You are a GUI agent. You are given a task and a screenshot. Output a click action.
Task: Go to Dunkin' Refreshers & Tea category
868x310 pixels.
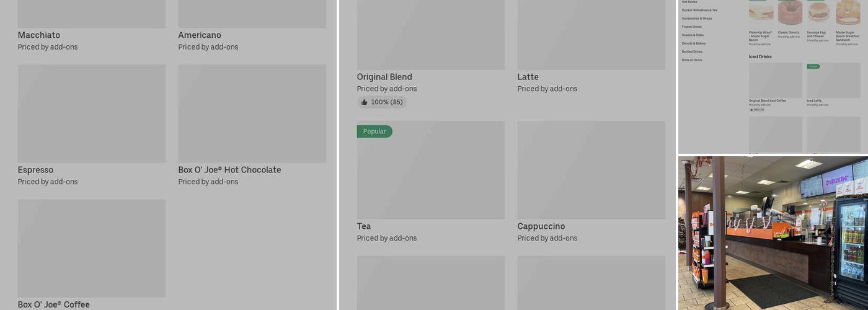point(699,11)
